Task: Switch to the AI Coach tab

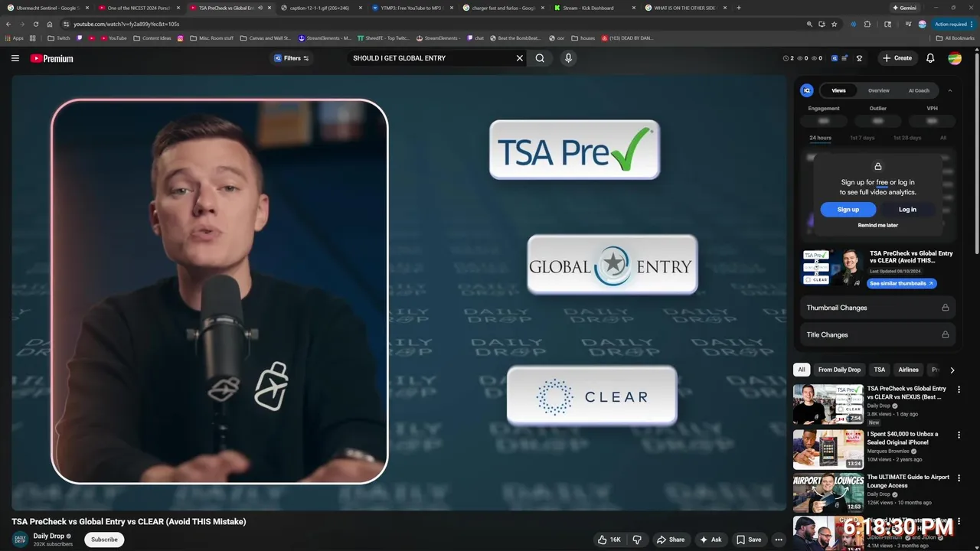Action: point(919,90)
